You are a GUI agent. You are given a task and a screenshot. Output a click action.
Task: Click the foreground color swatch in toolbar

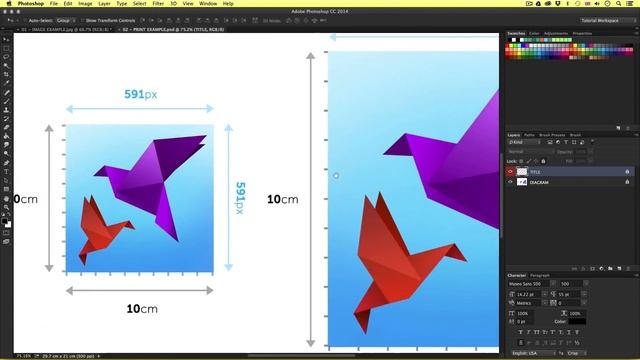(x=4, y=220)
